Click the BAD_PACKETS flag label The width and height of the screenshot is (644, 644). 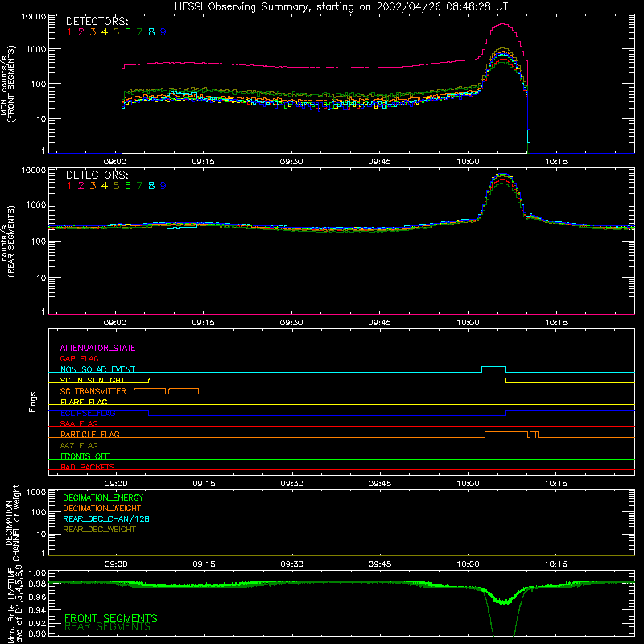pos(88,467)
